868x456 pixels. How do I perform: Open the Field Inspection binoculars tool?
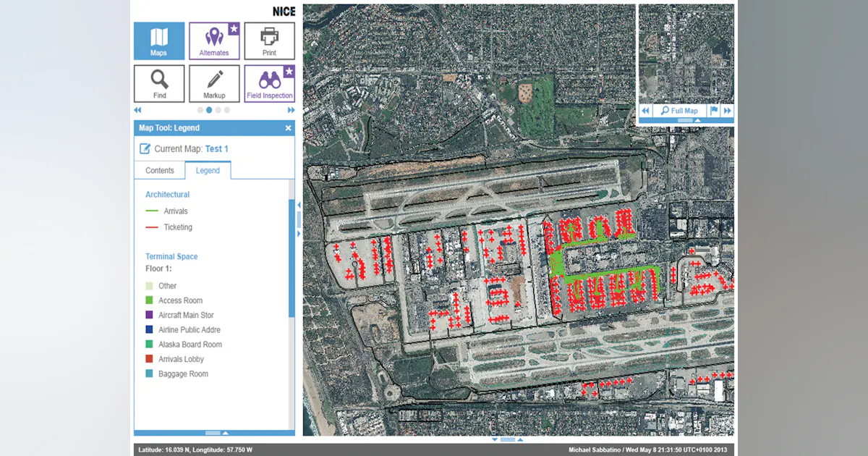coord(269,83)
